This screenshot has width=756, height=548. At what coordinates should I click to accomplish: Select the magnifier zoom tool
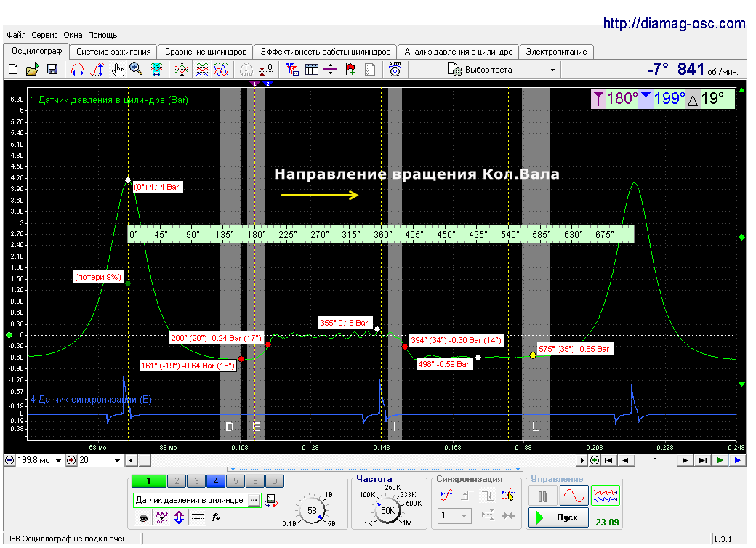[136, 69]
